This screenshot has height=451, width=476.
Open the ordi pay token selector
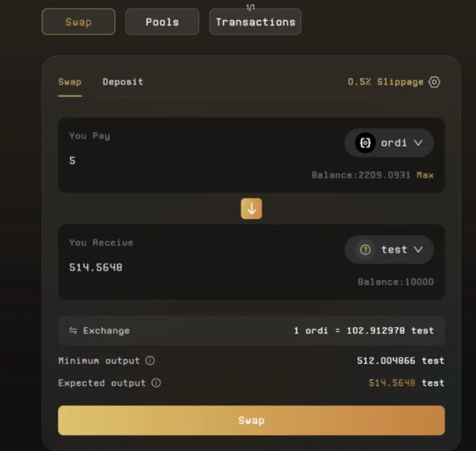389,143
